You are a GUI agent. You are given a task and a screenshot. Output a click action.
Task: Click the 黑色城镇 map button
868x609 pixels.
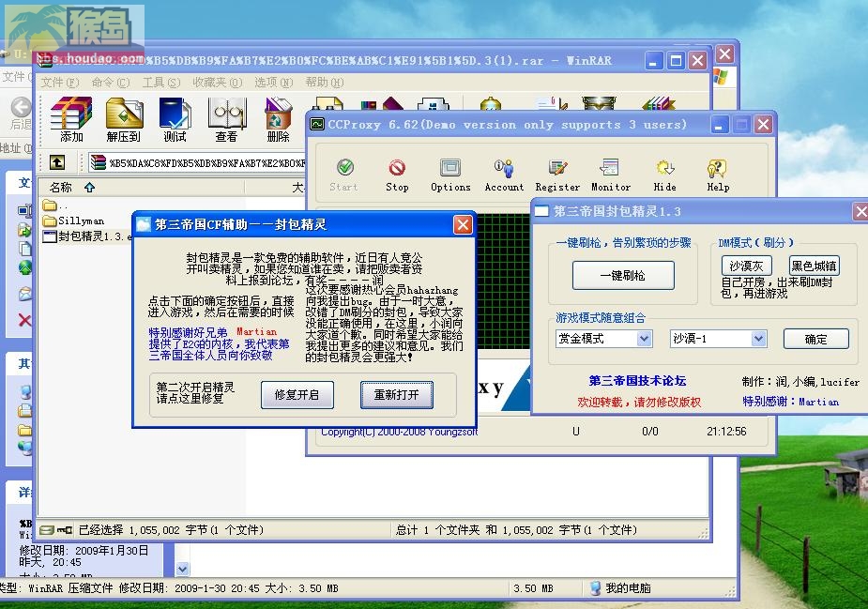tap(814, 266)
